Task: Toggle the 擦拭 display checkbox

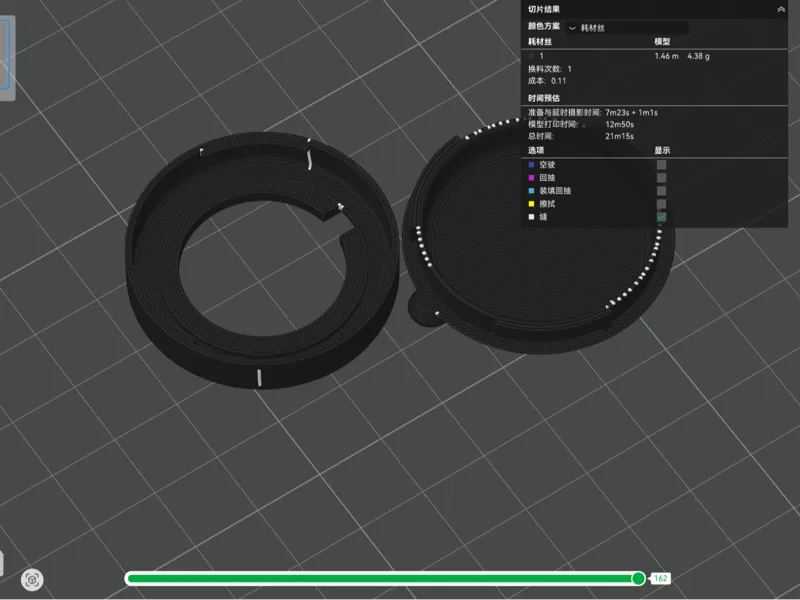Action: 661,204
